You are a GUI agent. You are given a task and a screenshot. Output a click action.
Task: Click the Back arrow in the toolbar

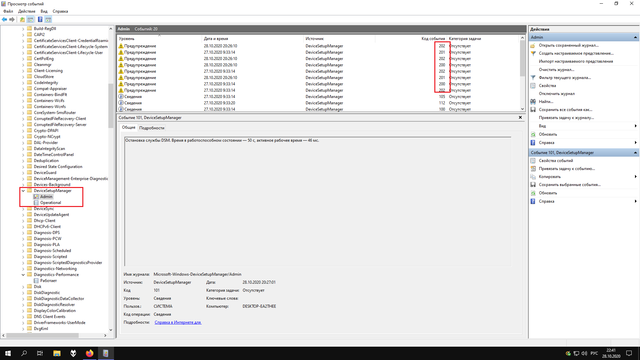(4, 19)
